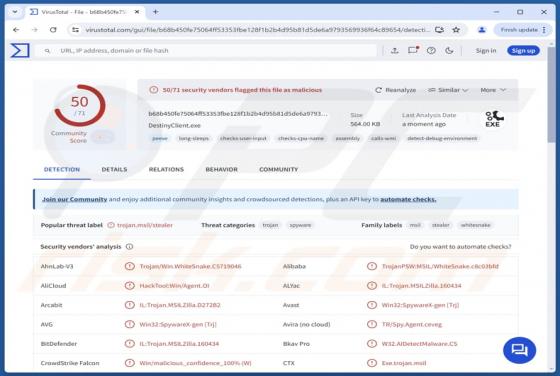Toggle dark mode moon icon

tap(449, 51)
